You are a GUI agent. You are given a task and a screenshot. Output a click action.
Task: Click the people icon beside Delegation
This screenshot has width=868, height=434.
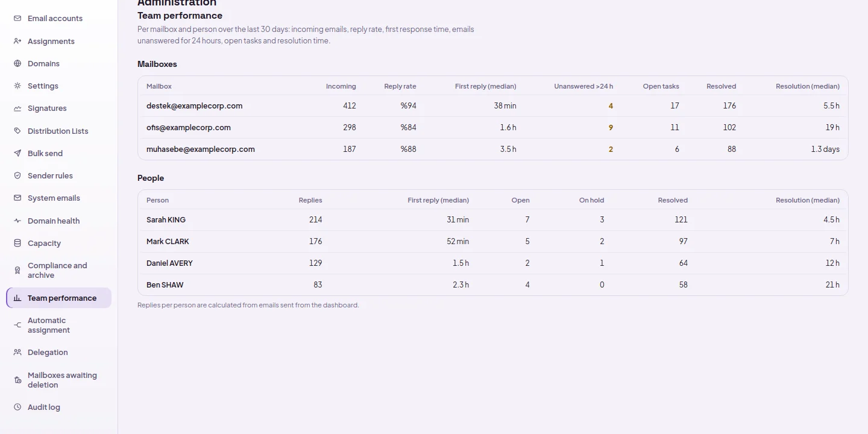pos(17,352)
